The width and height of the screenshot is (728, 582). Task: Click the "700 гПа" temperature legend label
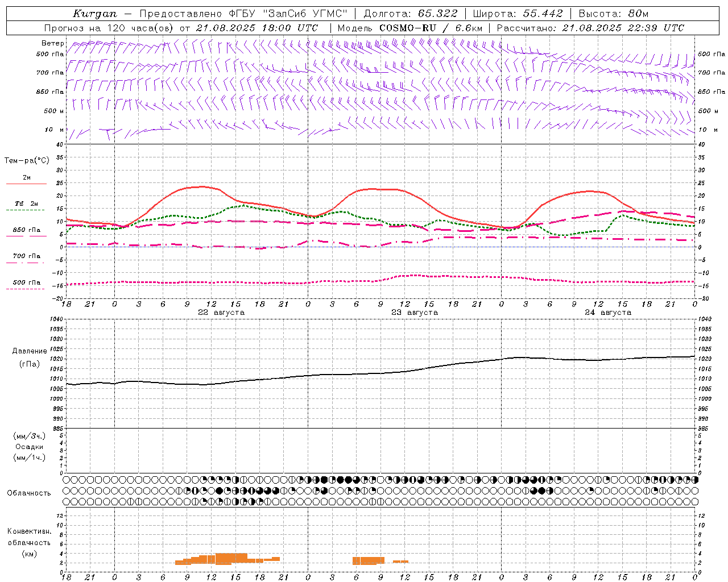coord(27,256)
